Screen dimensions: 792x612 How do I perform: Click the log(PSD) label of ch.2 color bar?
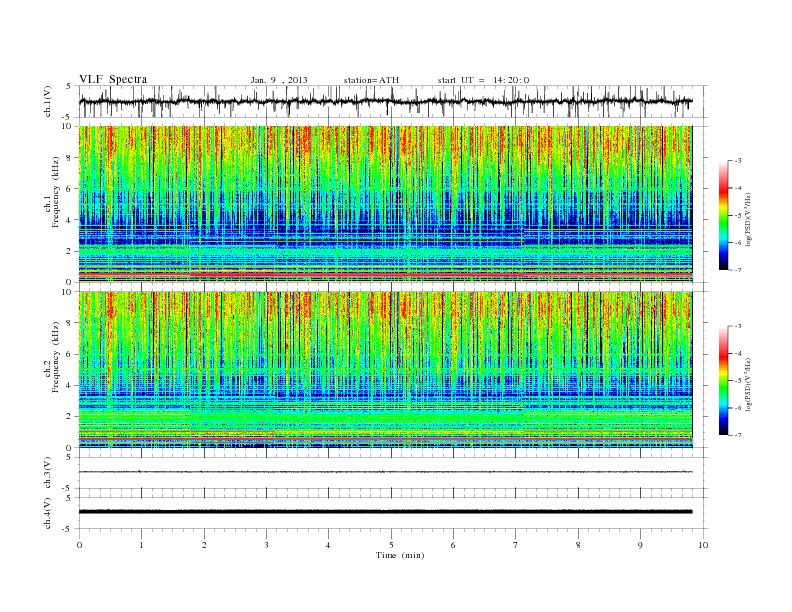[x=749, y=383]
